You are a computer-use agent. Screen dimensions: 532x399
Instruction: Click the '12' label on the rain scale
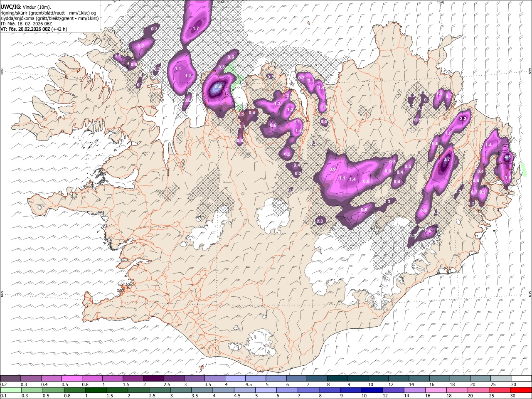[385, 396]
